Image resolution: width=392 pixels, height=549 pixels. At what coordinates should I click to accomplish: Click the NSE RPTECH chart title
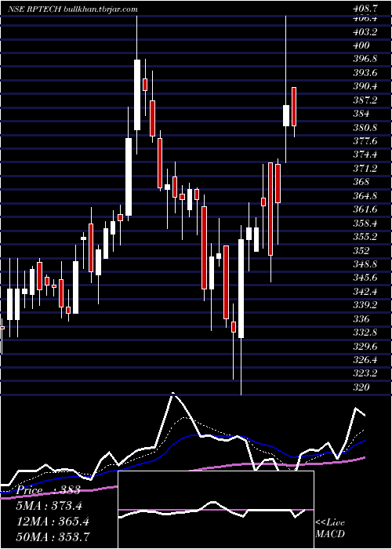pos(35,9)
